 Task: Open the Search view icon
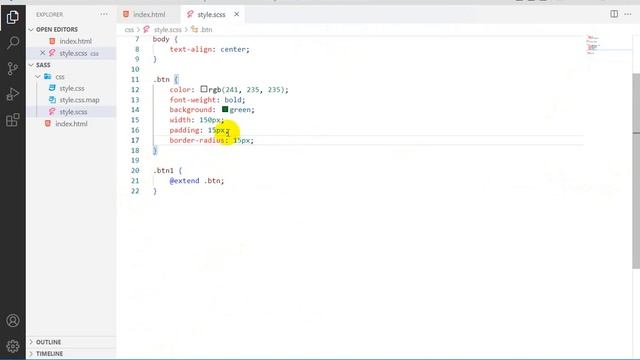[x=13, y=42]
